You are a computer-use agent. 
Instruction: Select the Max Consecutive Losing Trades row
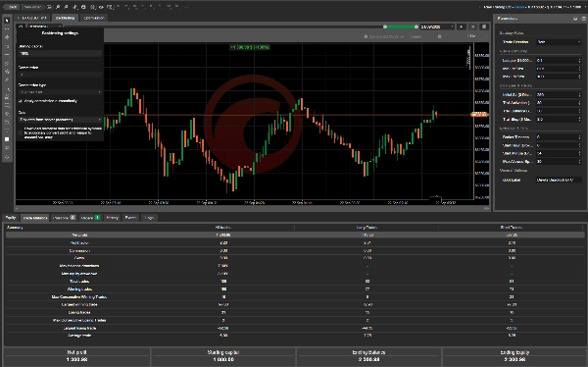(295, 321)
